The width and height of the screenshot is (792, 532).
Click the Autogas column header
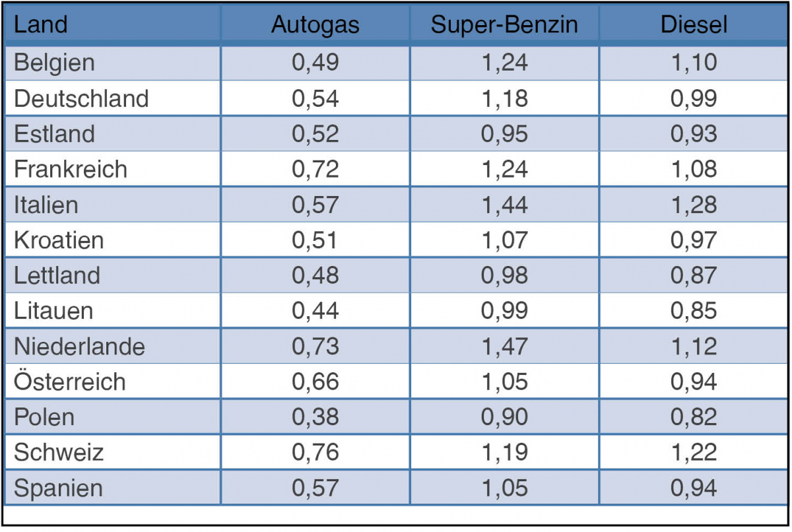pyautogui.click(x=315, y=25)
